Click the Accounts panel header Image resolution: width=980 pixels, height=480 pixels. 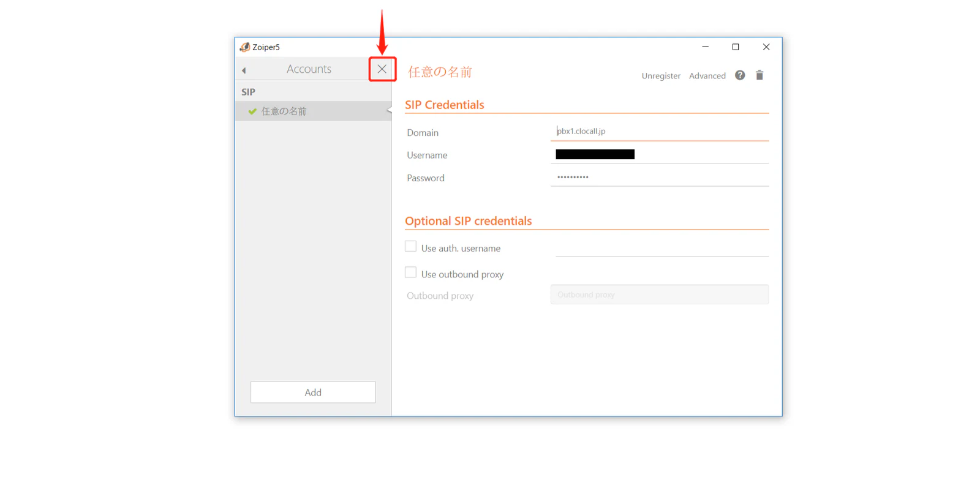click(309, 69)
